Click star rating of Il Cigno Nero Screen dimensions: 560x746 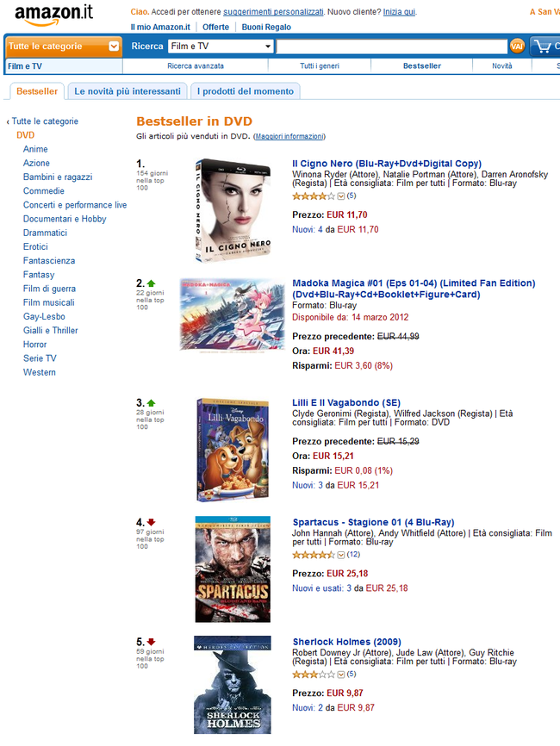click(314, 196)
